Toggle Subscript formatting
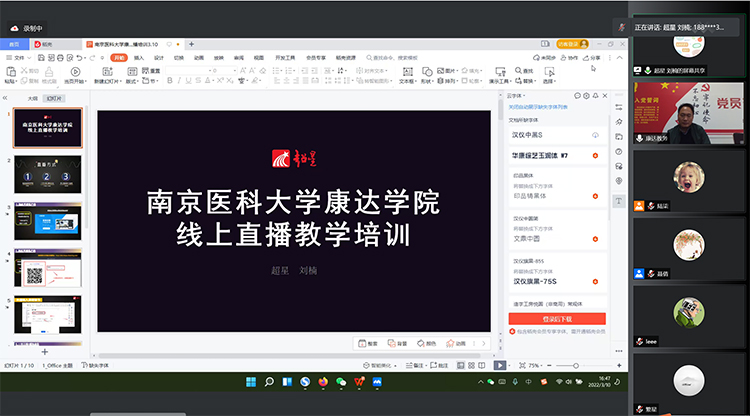Screen dimensions: 750x416 click(230, 81)
